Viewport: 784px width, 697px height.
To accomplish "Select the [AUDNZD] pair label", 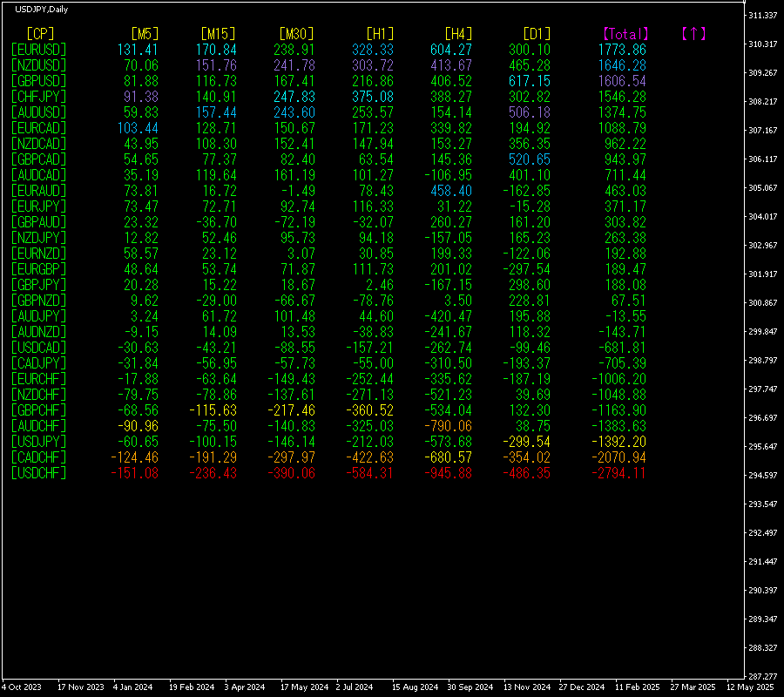I will (x=38, y=332).
